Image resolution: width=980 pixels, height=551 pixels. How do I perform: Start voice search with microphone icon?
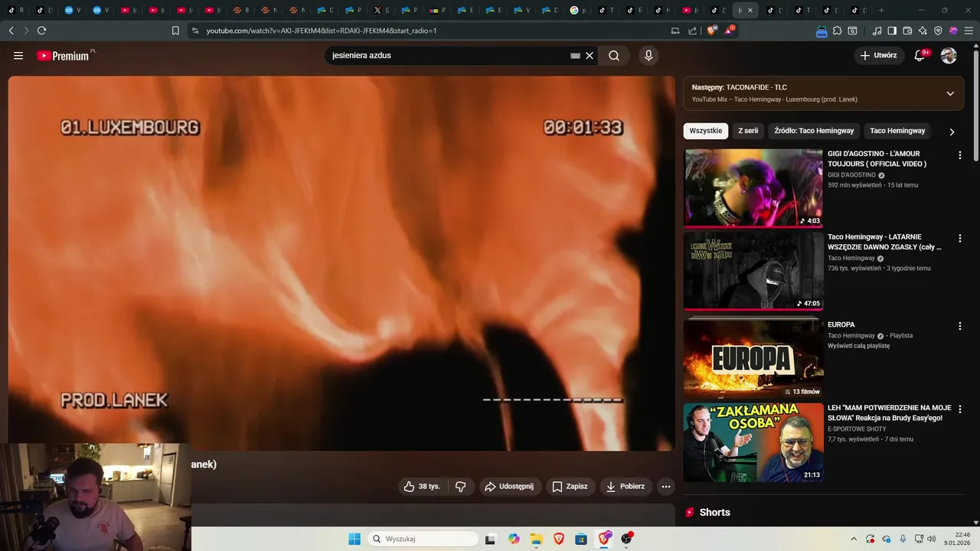coord(648,56)
